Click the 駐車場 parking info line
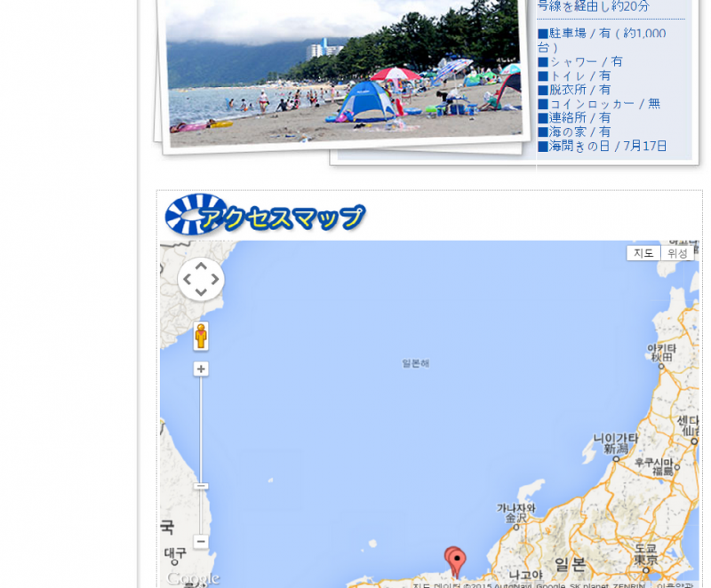 602,34
